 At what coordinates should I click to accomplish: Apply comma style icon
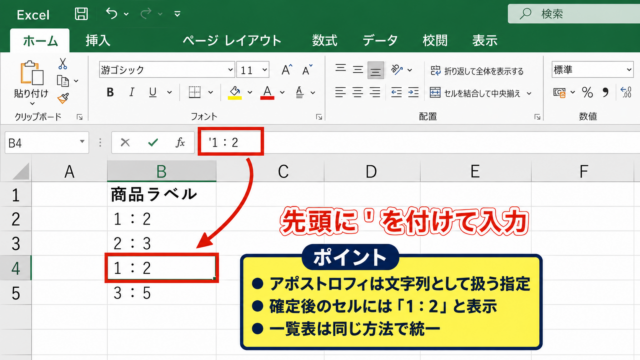click(x=605, y=93)
